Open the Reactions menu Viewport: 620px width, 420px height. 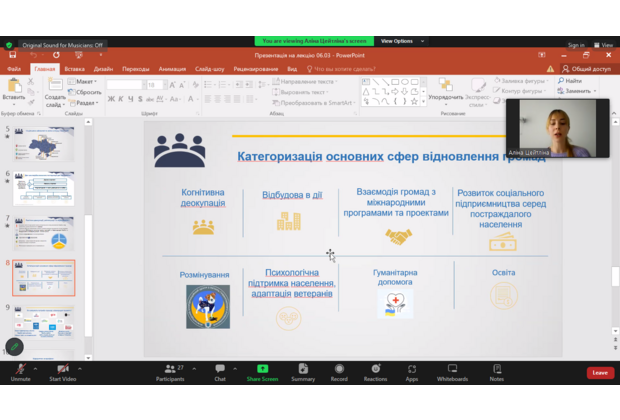[375, 370]
